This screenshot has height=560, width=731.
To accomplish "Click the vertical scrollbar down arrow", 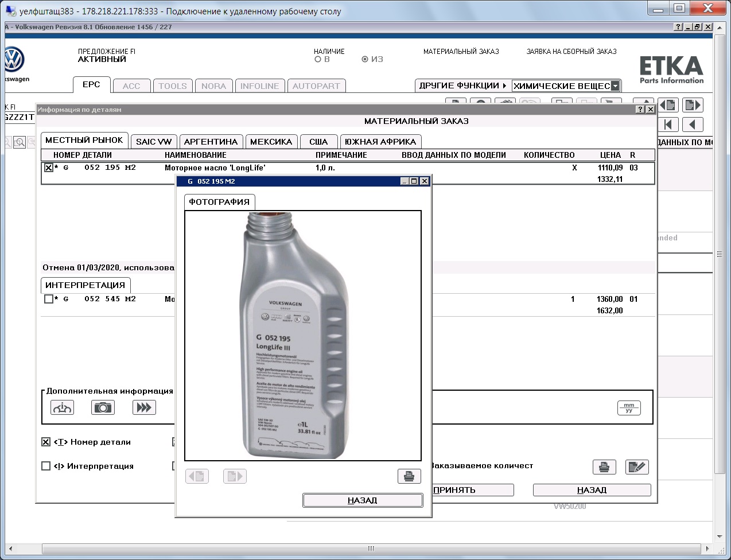I will coord(720,537).
